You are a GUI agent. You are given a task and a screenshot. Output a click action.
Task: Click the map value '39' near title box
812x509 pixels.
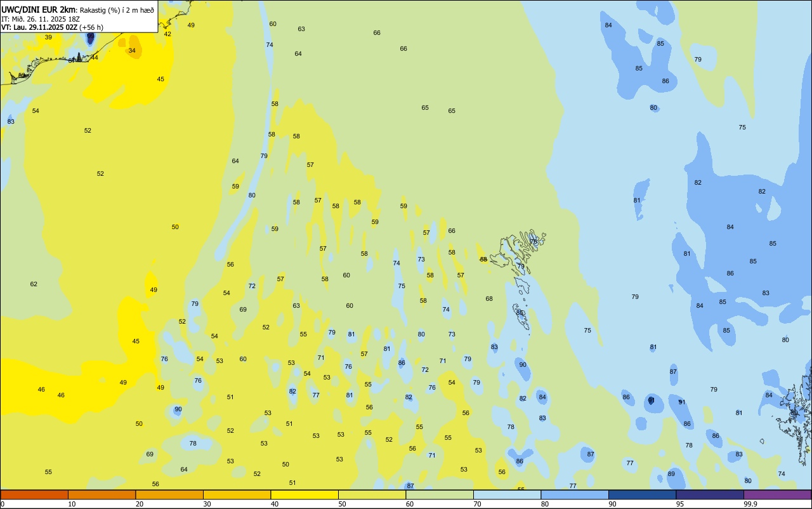point(48,37)
